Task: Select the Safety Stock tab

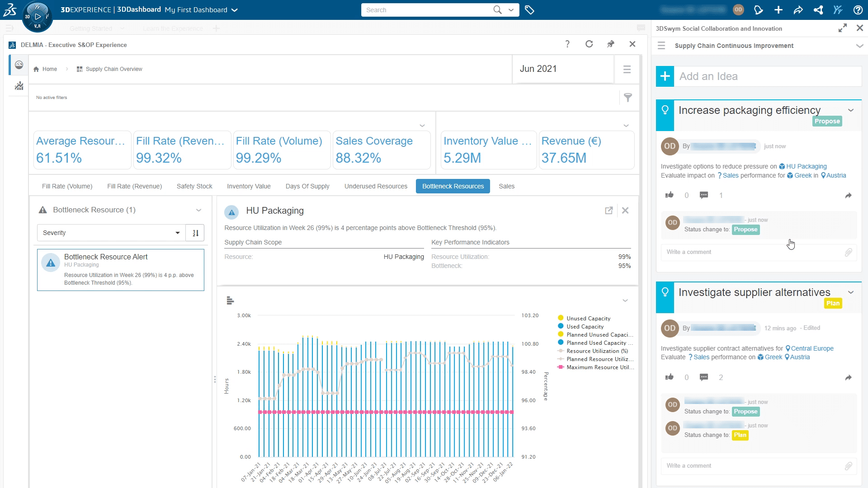Action: click(x=194, y=185)
